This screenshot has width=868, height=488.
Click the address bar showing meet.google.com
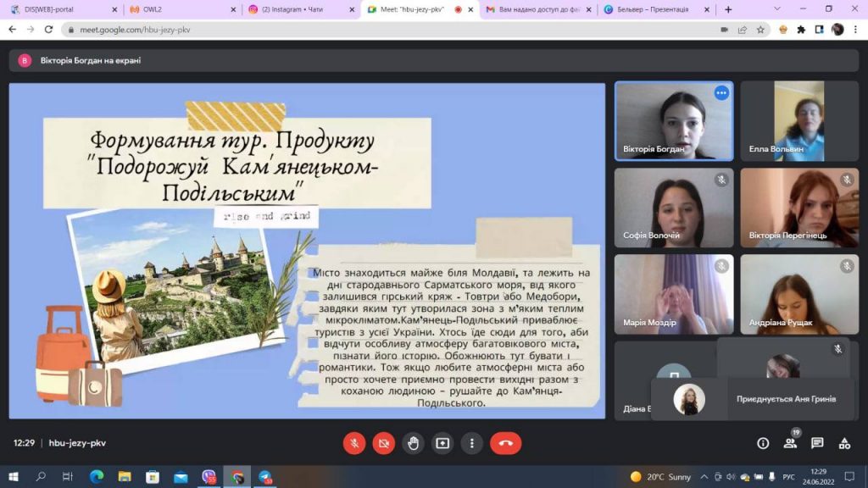pos(381,29)
